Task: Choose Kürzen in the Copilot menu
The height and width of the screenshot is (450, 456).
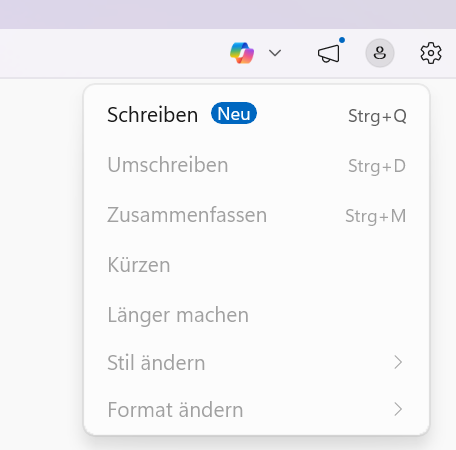Action: [256, 265]
